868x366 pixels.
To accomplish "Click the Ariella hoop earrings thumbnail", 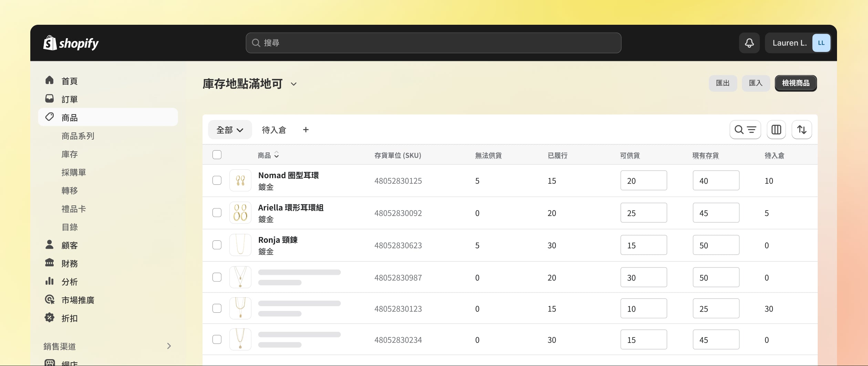I will [x=240, y=213].
